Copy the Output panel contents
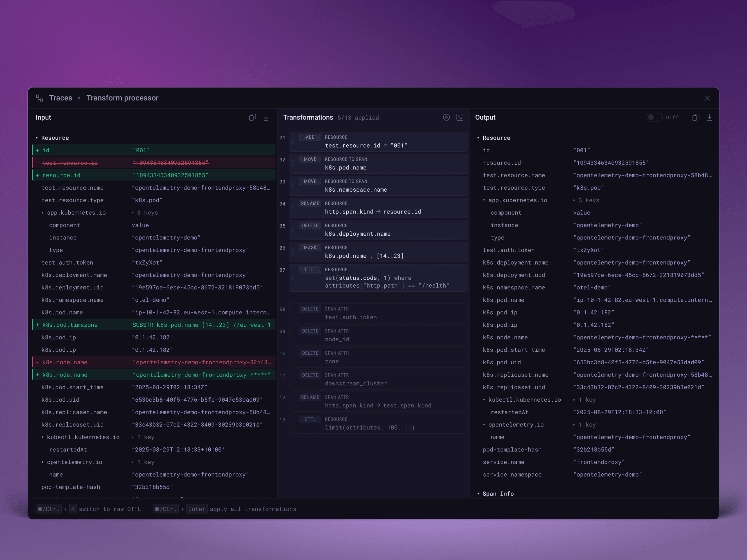The image size is (747, 560). click(x=696, y=118)
